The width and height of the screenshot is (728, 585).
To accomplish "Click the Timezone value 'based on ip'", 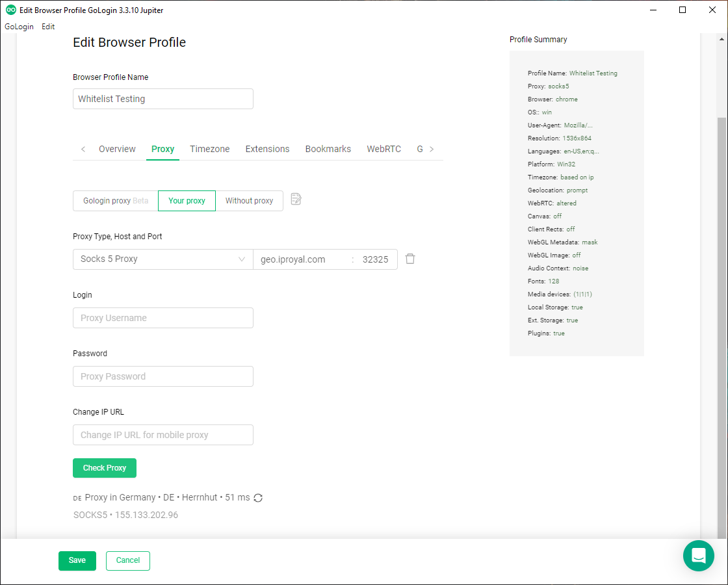I will pyautogui.click(x=577, y=177).
